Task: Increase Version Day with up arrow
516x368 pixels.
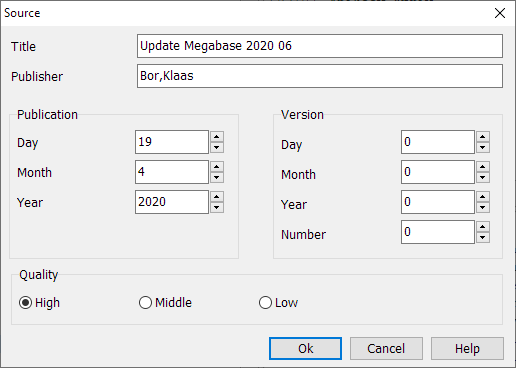Action: (483, 137)
